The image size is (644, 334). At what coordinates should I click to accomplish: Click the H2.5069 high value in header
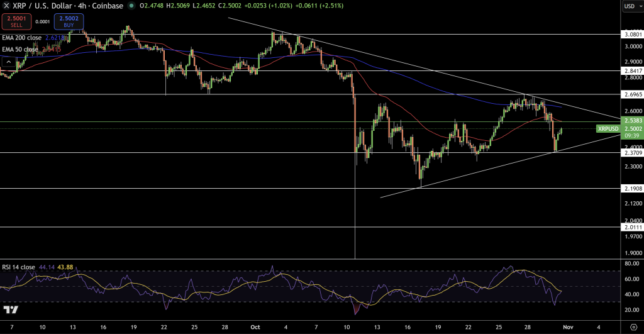tap(177, 6)
